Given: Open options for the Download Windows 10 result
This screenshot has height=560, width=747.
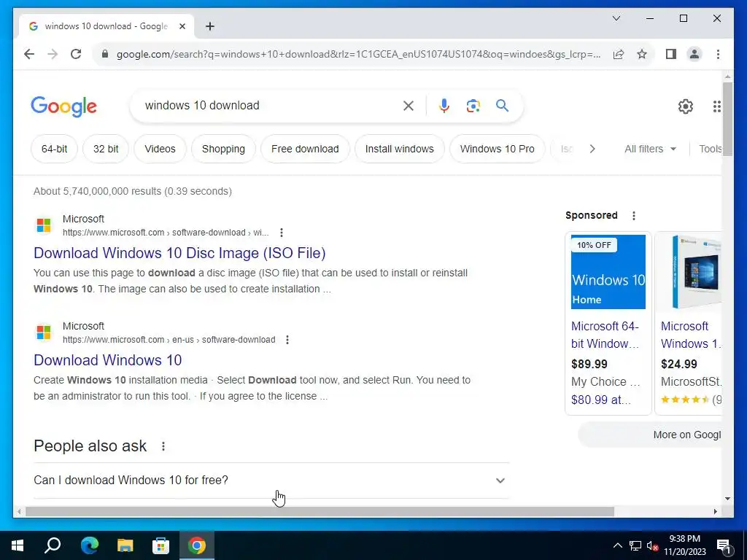Looking at the screenshot, I should pyautogui.click(x=287, y=340).
